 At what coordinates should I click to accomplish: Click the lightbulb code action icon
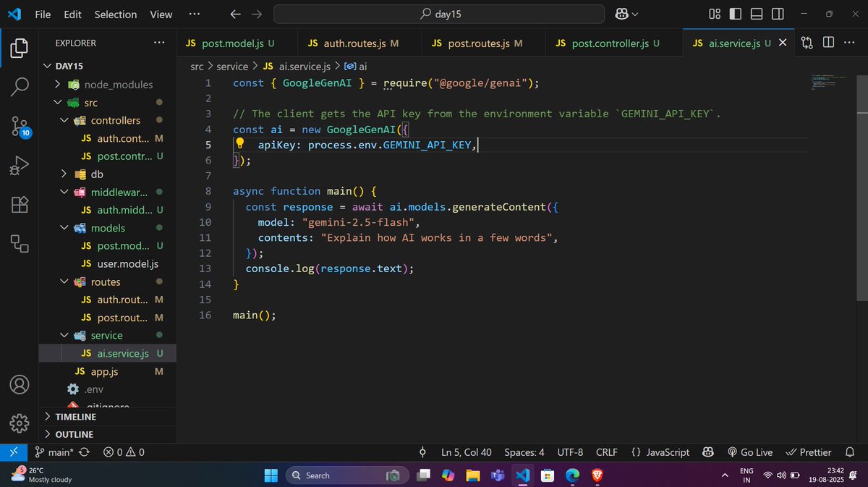[241, 145]
